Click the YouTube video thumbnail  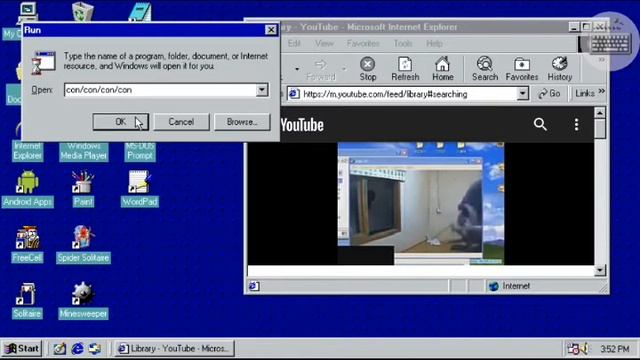(420, 203)
